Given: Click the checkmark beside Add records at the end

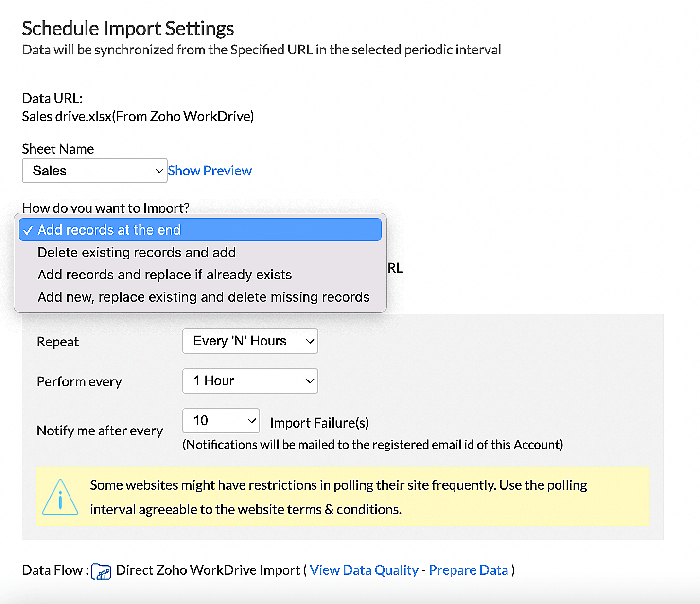Looking at the screenshot, I should point(28,230).
